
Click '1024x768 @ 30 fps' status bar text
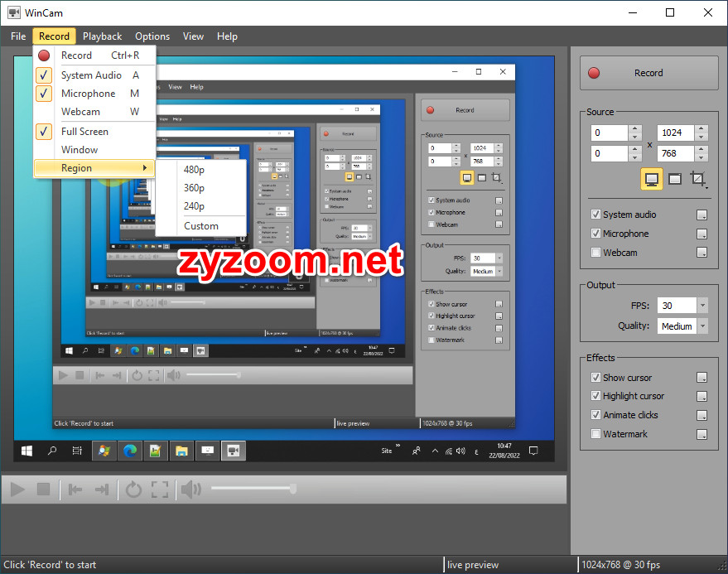[x=621, y=565]
